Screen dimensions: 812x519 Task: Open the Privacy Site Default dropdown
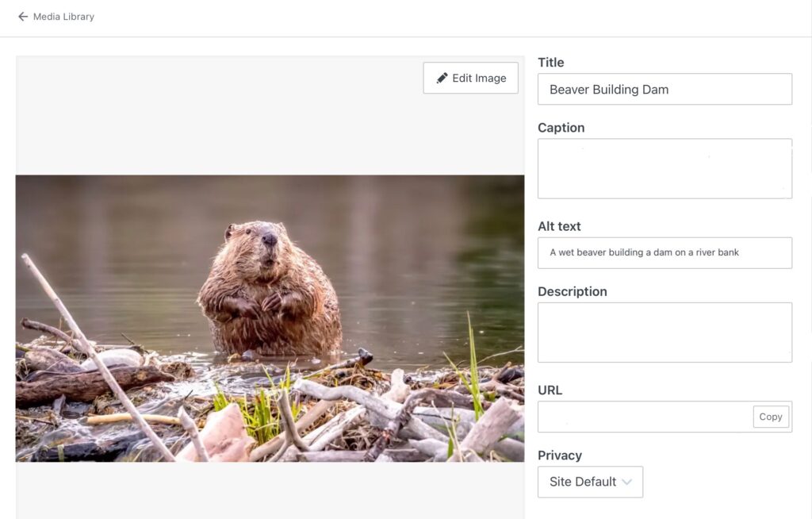(x=590, y=482)
